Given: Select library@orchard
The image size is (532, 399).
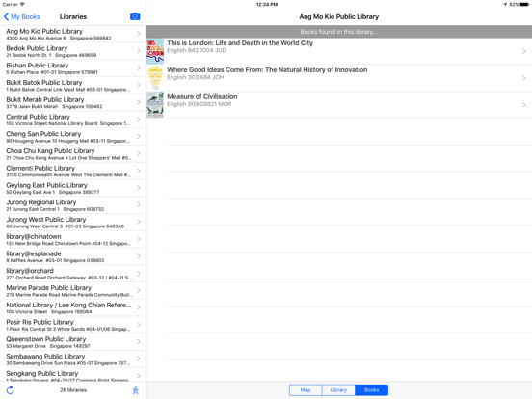Looking at the screenshot, I should (73, 274).
